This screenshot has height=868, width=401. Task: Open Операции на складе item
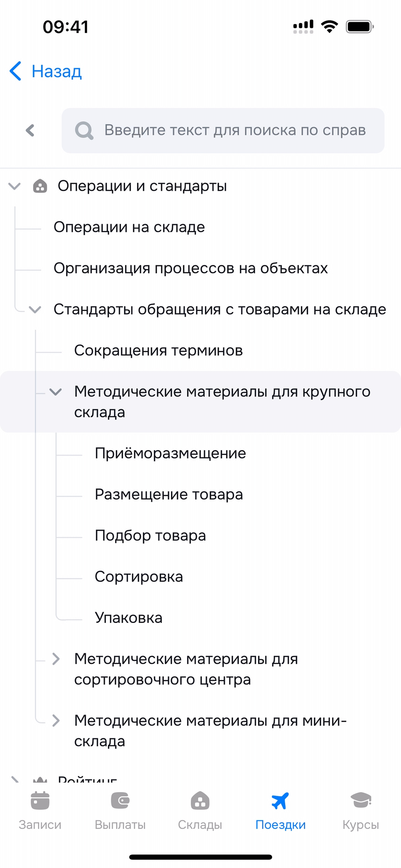pyautogui.click(x=129, y=227)
